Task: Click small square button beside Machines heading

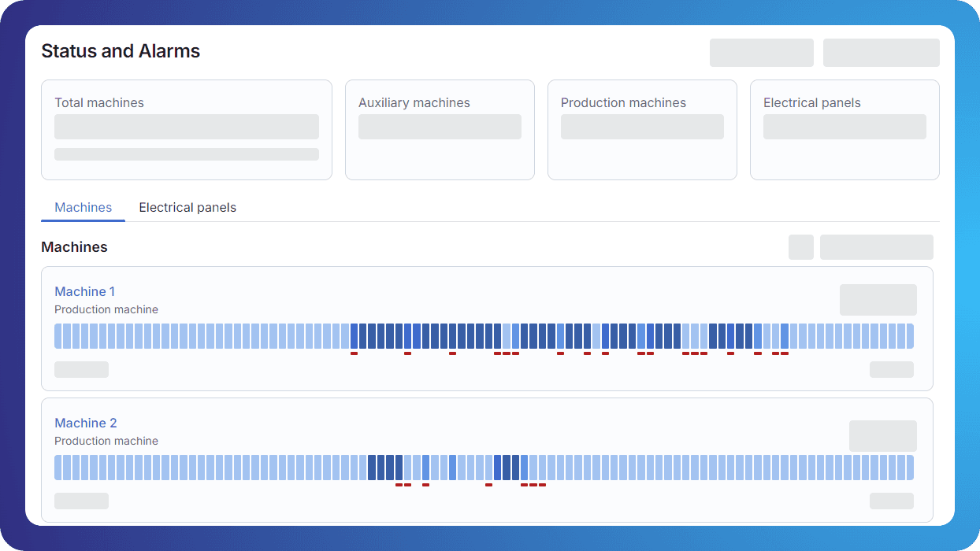Action: click(800, 247)
